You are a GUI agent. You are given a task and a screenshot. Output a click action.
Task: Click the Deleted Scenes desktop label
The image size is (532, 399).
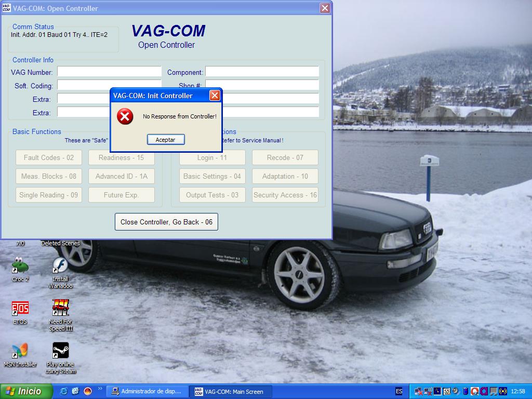[60, 243]
